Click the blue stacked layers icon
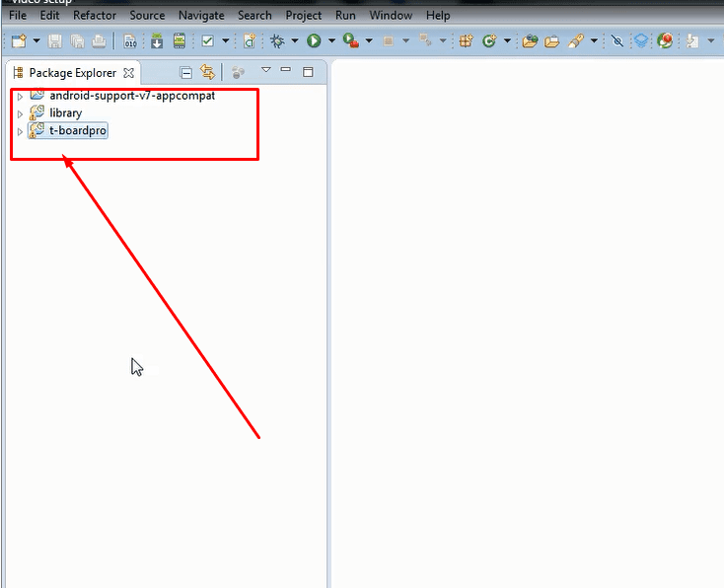Screen dimensions: 724x588 click(x=641, y=41)
